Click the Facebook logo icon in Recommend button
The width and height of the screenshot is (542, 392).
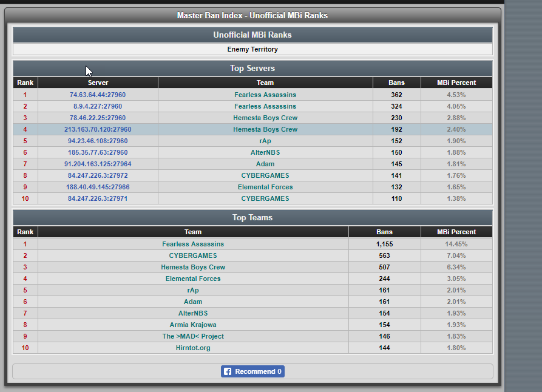(x=228, y=371)
